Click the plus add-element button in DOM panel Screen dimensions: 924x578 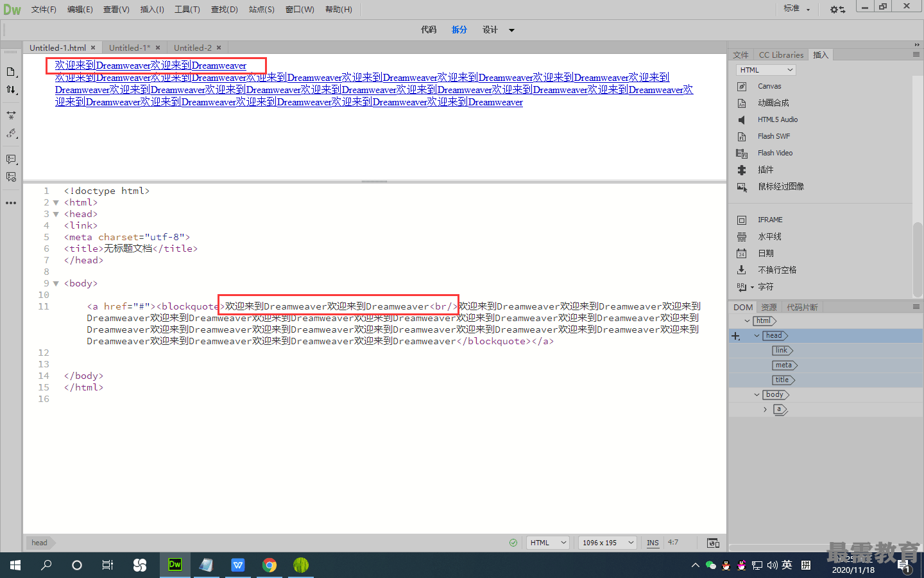click(x=735, y=336)
